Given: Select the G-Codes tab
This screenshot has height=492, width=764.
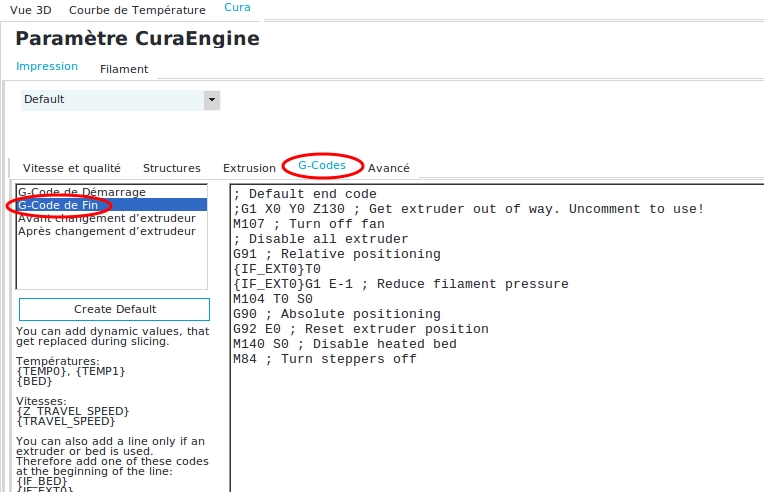Looking at the screenshot, I should (322, 165).
